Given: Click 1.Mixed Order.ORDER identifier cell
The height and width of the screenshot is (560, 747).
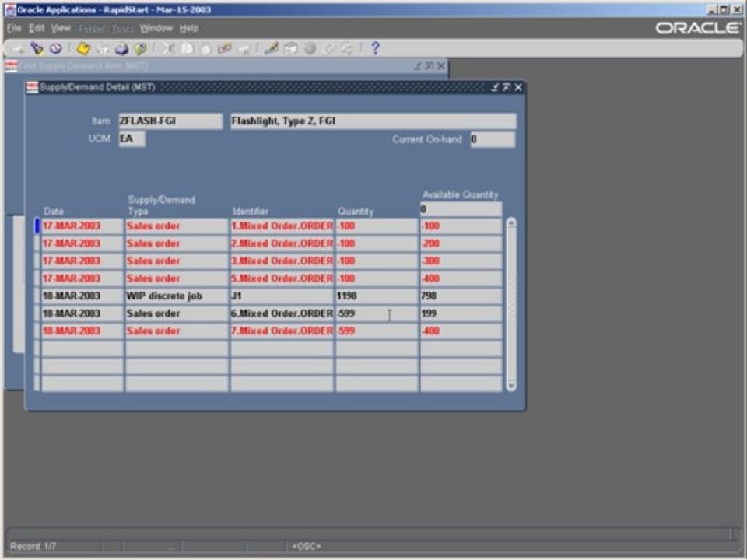Looking at the screenshot, I should click(x=282, y=226).
